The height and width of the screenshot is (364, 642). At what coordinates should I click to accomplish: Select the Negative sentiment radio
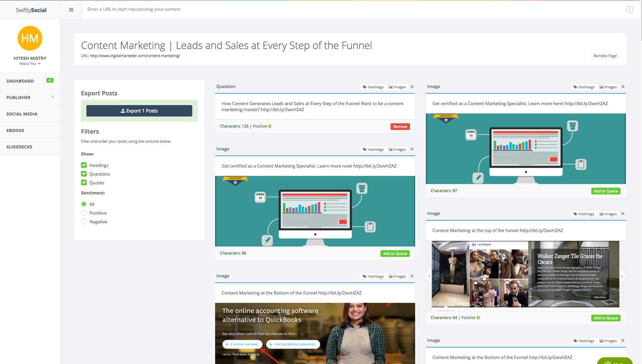84,221
